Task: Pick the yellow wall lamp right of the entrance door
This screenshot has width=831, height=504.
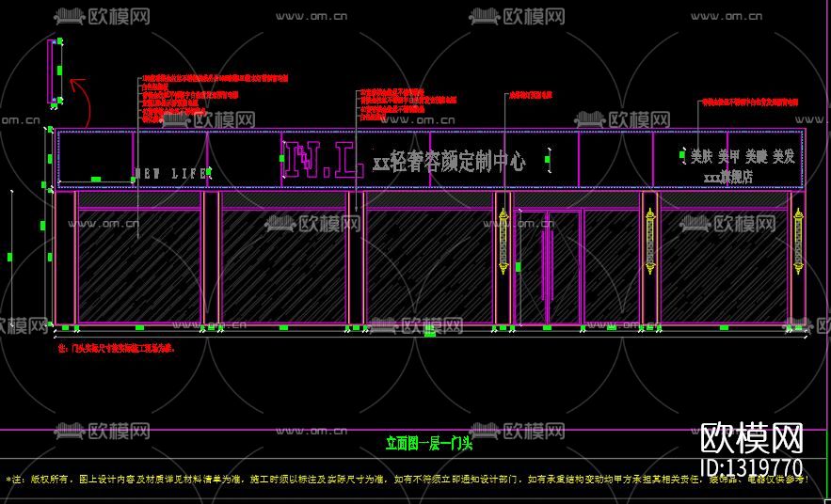Action: coord(649,241)
